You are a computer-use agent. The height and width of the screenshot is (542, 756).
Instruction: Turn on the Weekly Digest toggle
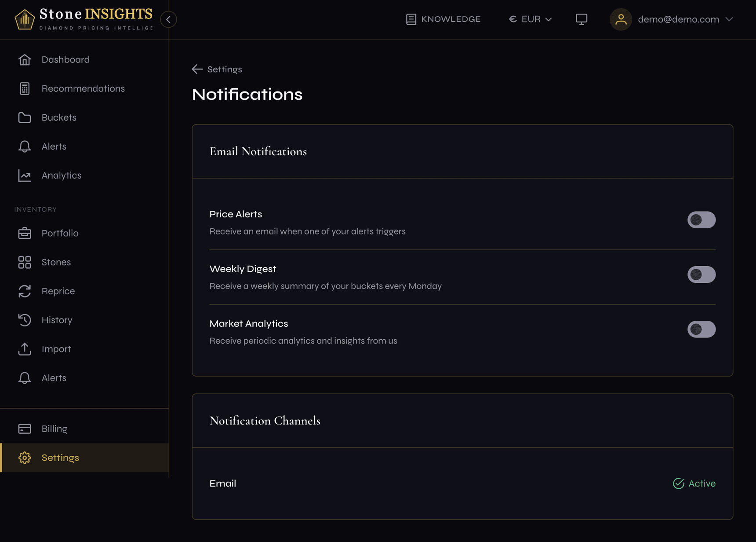[x=701, y=274]
